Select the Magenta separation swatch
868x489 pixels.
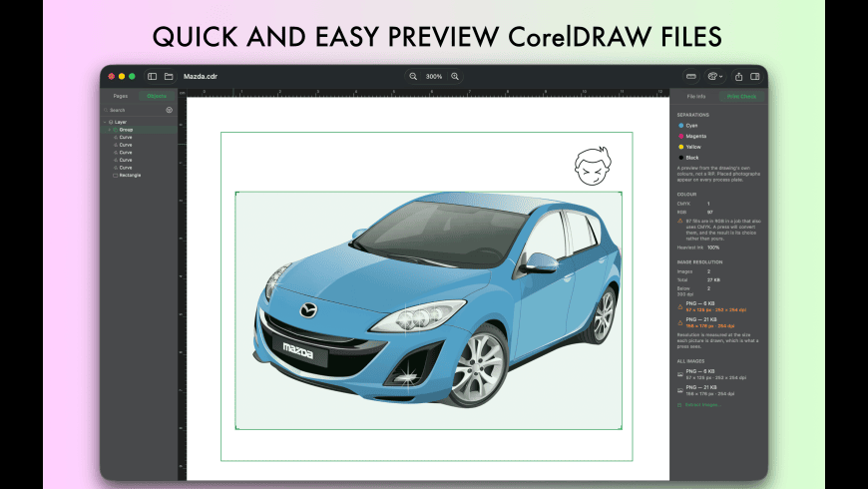(x=680, y=137)
